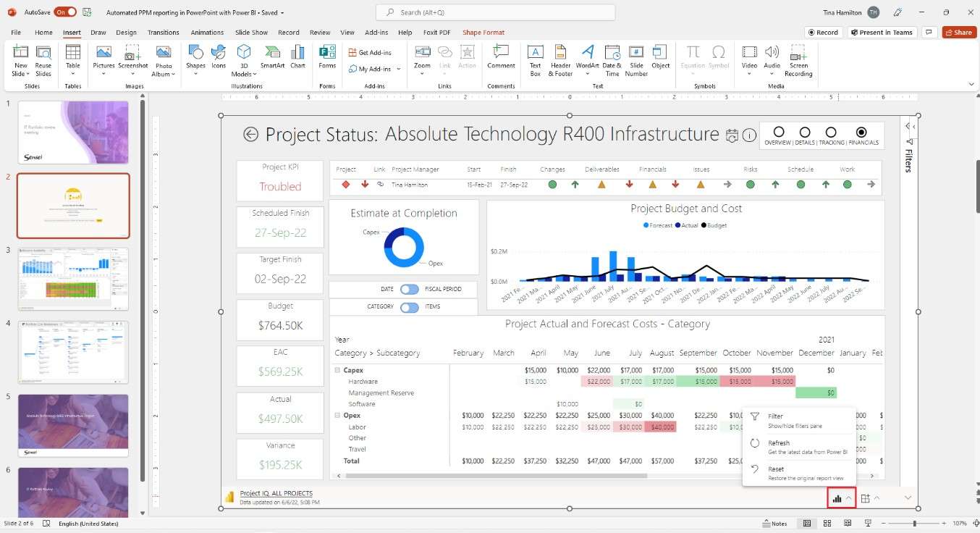
Task: Turn off the AutoSave toggle
Action: (64, 12)
